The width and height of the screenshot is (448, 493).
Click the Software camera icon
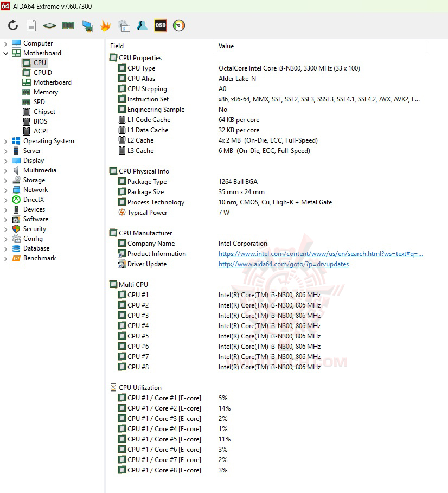pos(16,219)
